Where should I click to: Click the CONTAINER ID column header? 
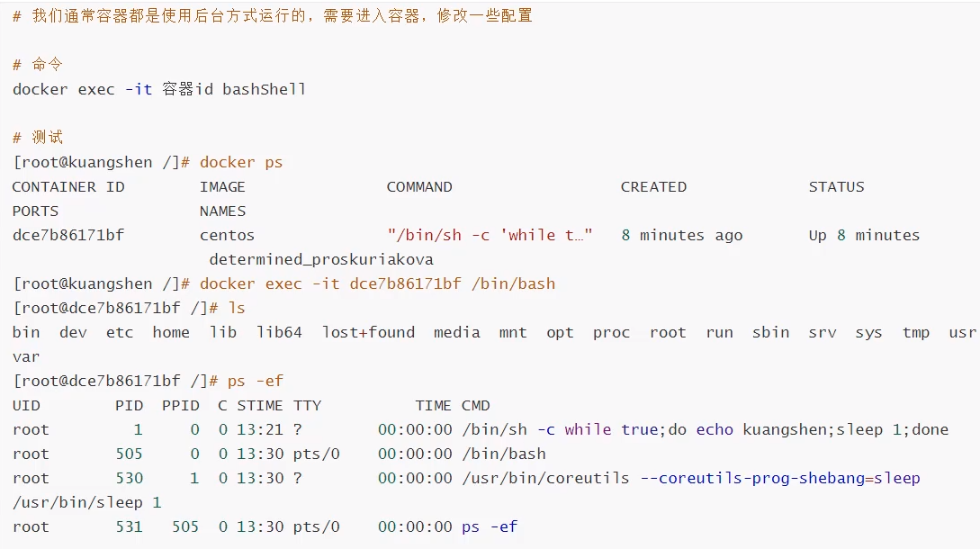pyautogui.click(x=68, y=187)
